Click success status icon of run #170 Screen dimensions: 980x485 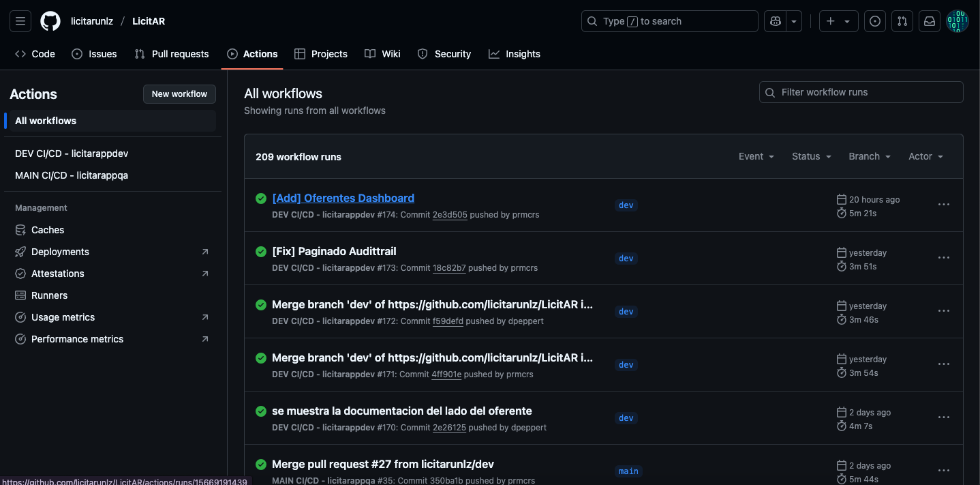261,411
